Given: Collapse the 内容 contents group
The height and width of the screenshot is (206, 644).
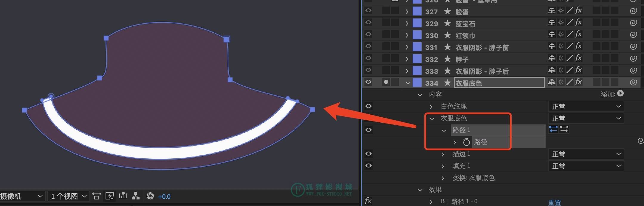Looking at the screenshot, I should point(420,95).
